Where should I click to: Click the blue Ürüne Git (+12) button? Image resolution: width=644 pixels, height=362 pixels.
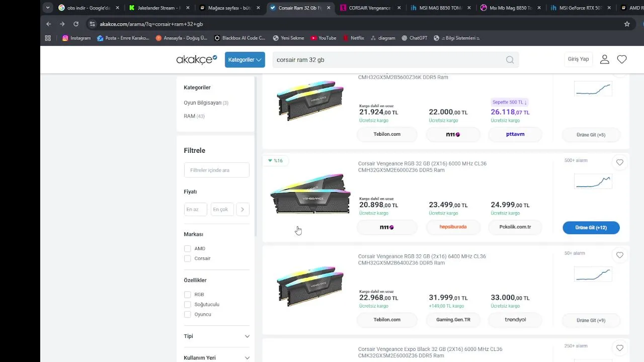591,227
